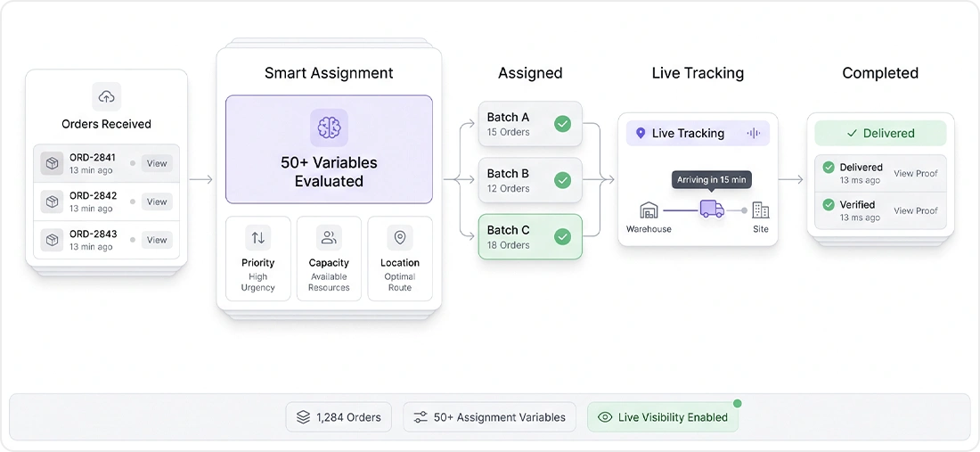
Task: Click the green Delivered status banner
Action: pos(880,133)
